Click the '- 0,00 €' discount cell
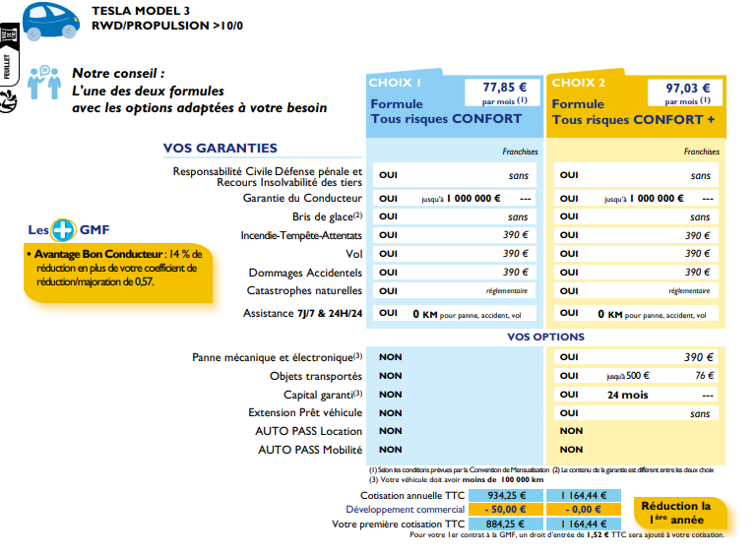The height and width of the screenshot is (555, 756). (584, 510)
